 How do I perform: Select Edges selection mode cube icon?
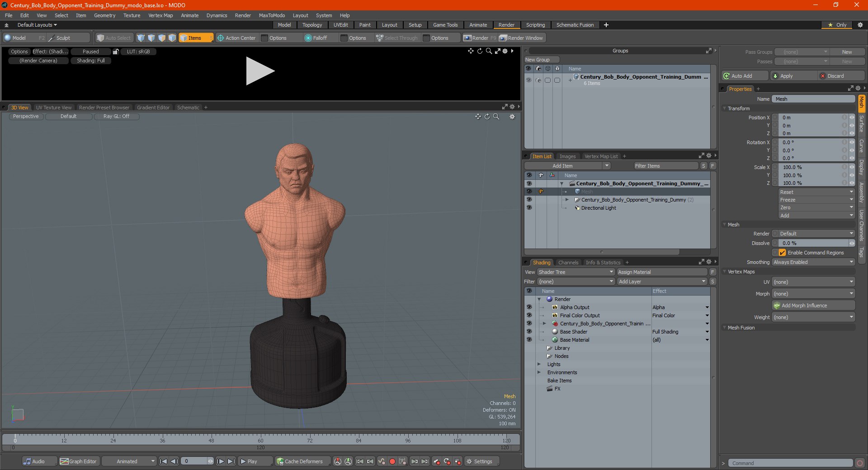pyautogui.click(x=151, y=38)
